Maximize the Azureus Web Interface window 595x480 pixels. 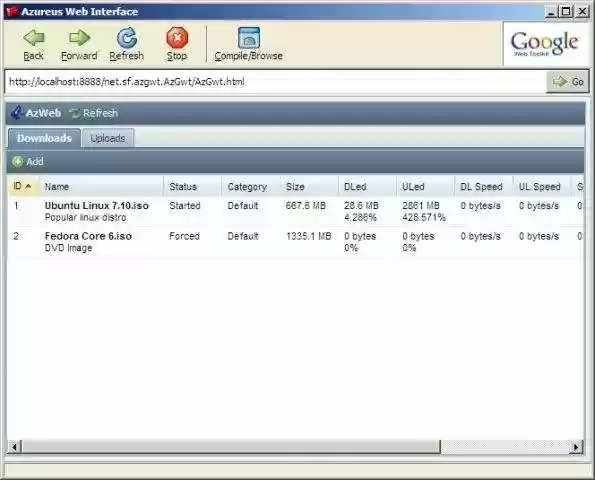pos(566,12)
